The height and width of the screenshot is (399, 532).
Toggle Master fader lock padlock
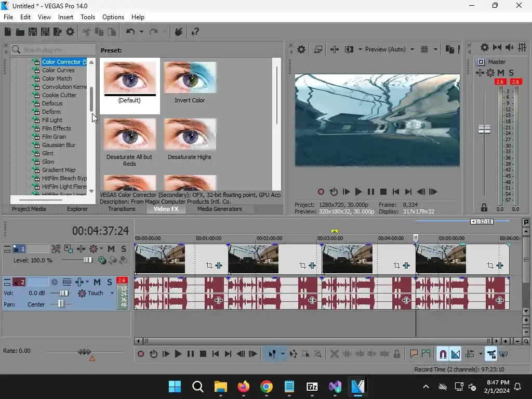click(x=484, y=207)
